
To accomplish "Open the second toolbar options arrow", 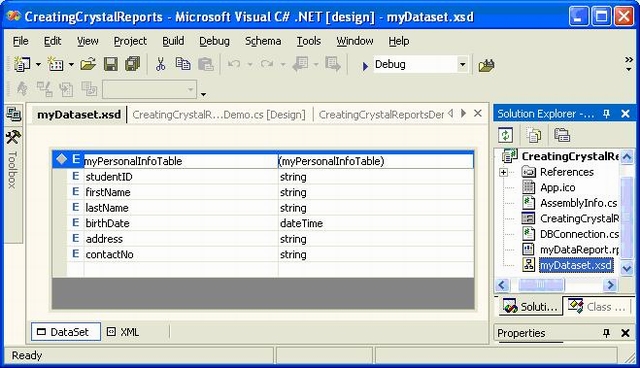I will (x=203, y=95).
